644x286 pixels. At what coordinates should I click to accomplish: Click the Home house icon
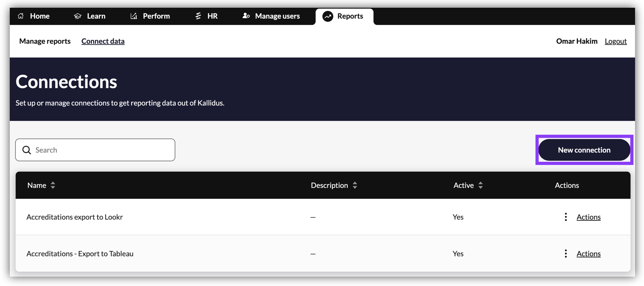pos(21,16)
